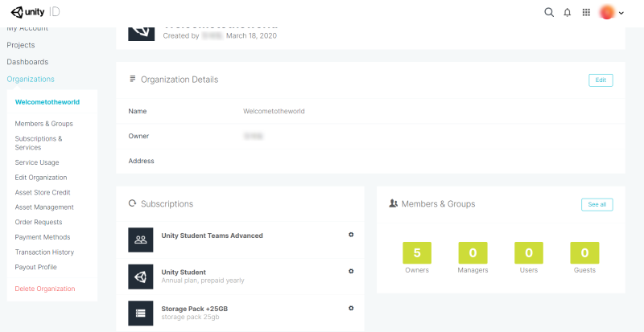Click the Unity Student Teams Advanced title
Viewport: 644px width, 332px height.
coord(212,236)
